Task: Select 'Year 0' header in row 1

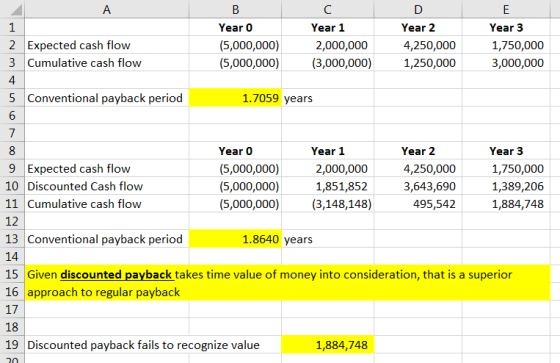Action: point(235,28)
